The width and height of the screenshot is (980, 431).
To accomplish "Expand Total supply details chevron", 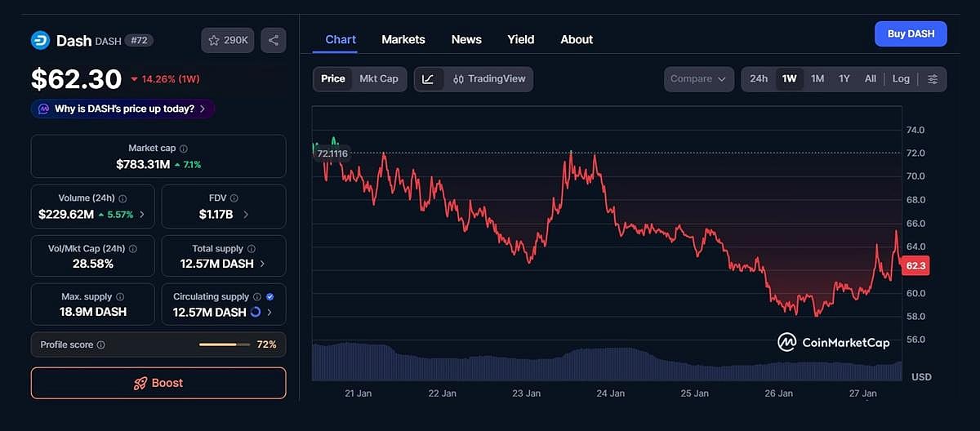I will (262, 264).
